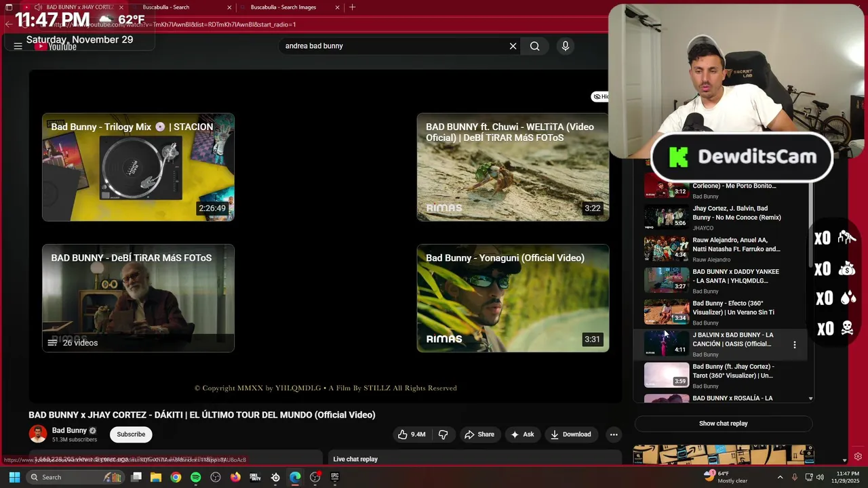The image size is (868, 488).
Task: Switch to Microsoft Edge on the taskbar
Action: [x=295, y=477]
